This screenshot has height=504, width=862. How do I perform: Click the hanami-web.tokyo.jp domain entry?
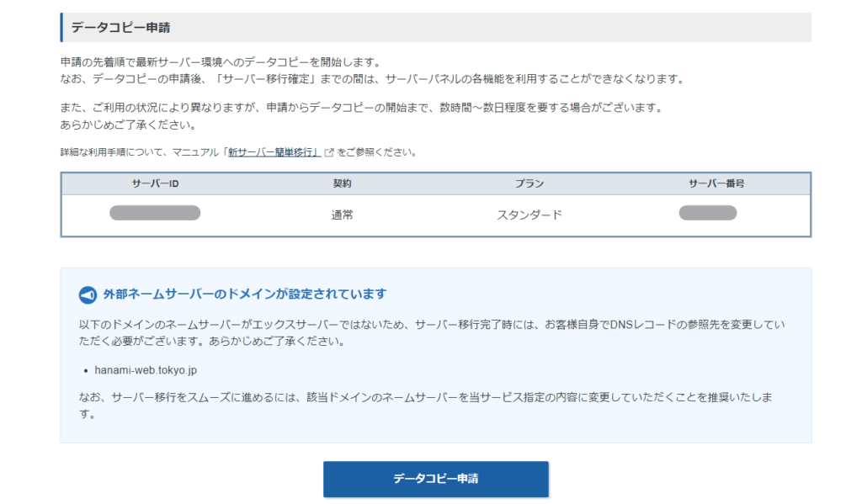146,369
